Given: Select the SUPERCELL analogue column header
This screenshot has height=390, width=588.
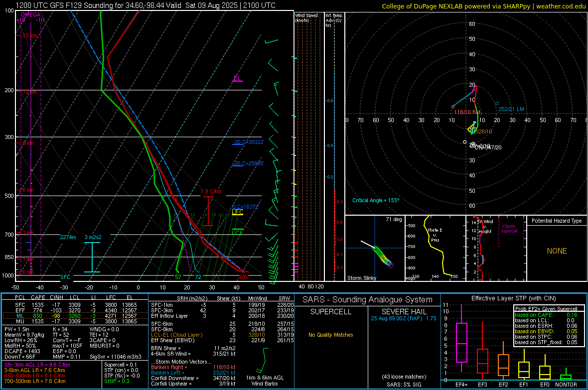Looking at the screenshot, I should 331,312.
